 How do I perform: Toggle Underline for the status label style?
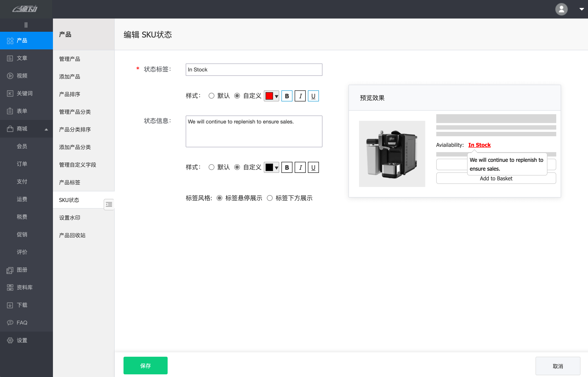coord(313,96)
